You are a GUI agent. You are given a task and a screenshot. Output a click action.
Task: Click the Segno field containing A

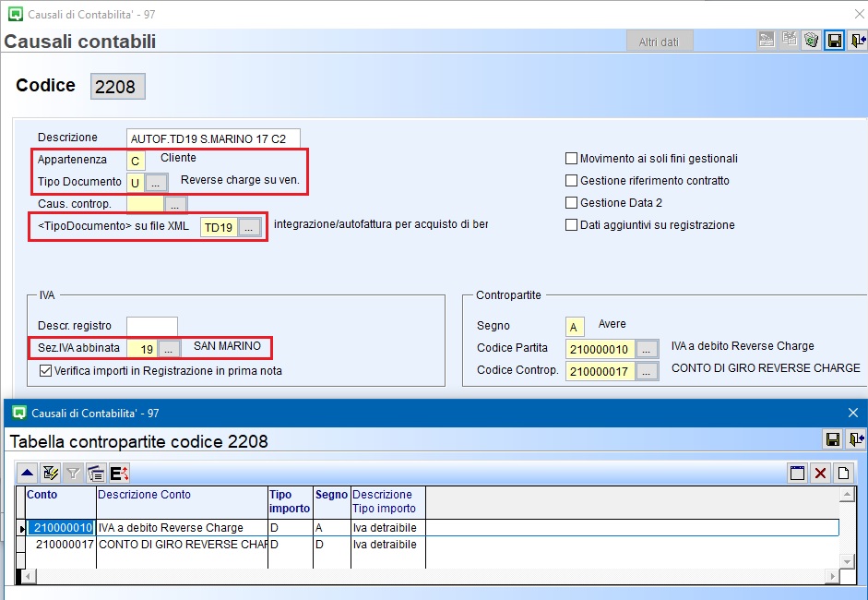575,327
